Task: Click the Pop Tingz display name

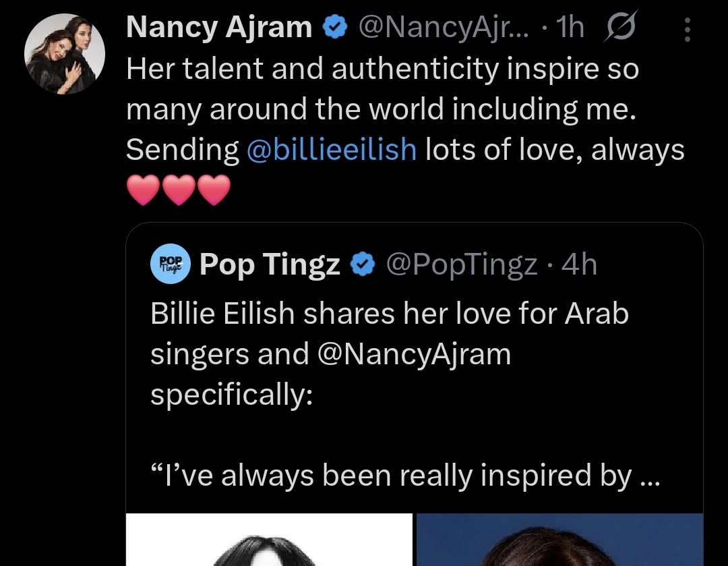Action: point(270,265)
